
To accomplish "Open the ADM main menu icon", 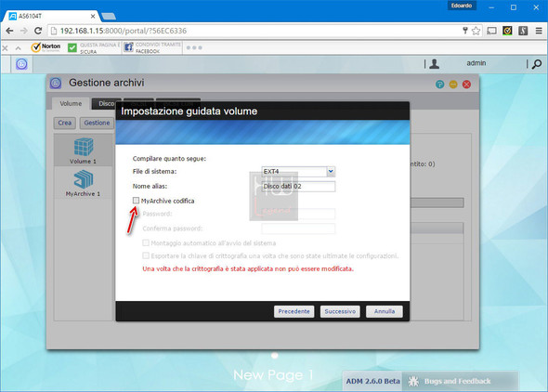I will [21, 64].
